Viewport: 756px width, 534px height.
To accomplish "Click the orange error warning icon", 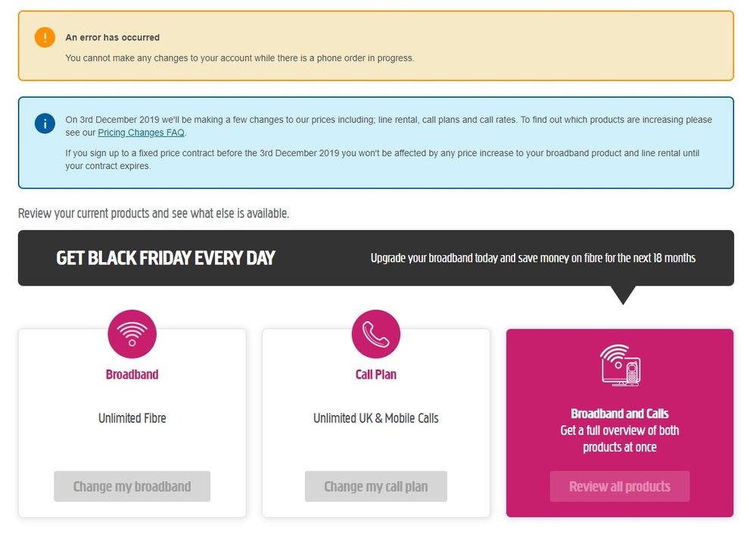I will click(45, 37).
